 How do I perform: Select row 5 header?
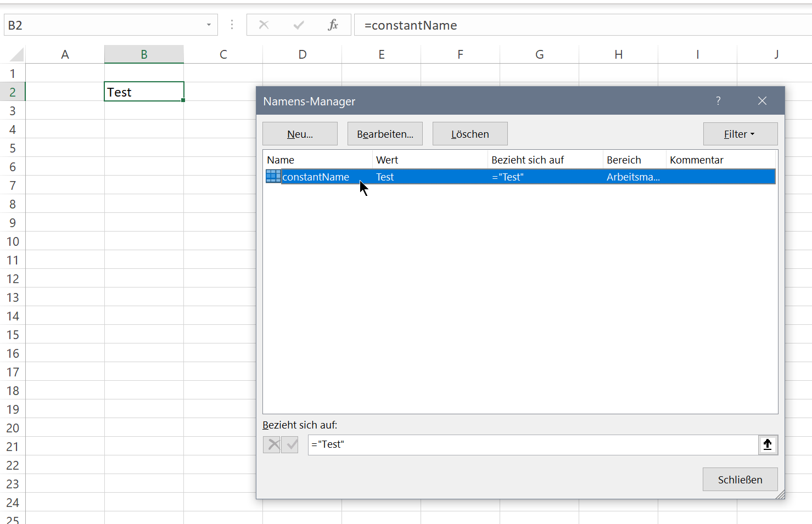[x=13, y=148]
